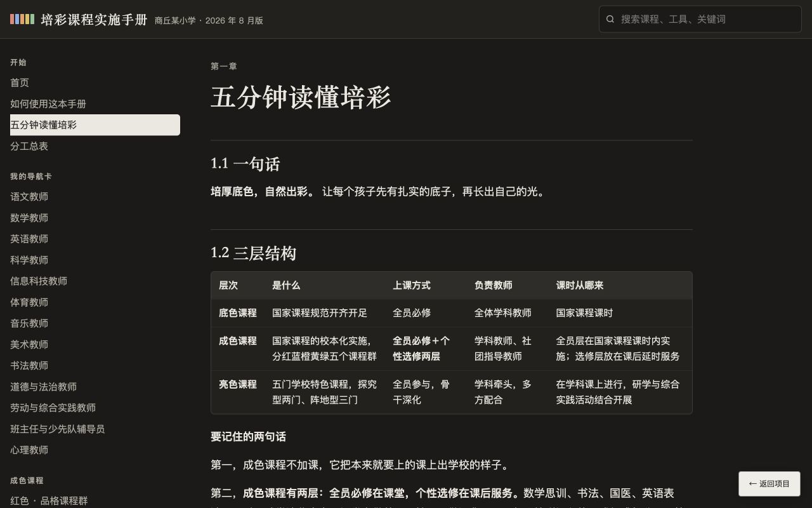Image resolution: width=812 pixels, height=508 pixels.
Task: Click the 1.2 三层结构 heading
Action: 253,253
